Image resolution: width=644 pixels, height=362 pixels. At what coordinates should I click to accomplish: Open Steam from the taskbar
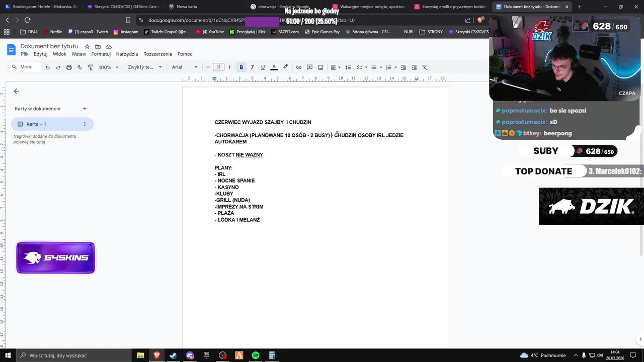[173, 355]
